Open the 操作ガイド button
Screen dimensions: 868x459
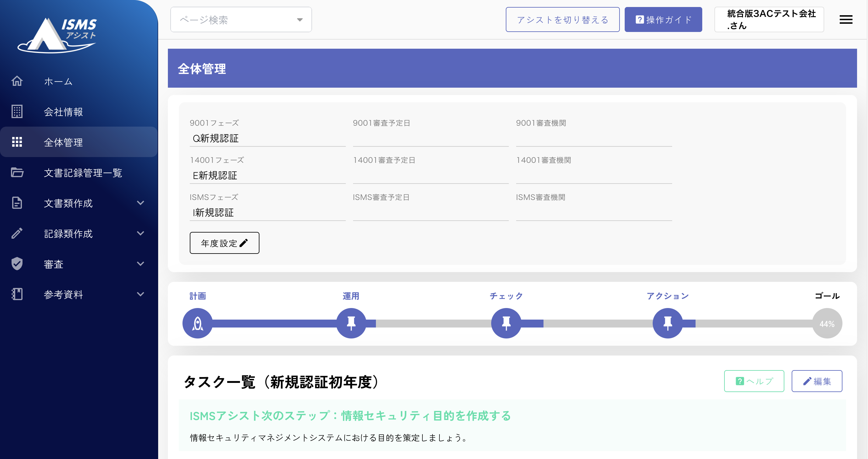click(x=663, y=20)
